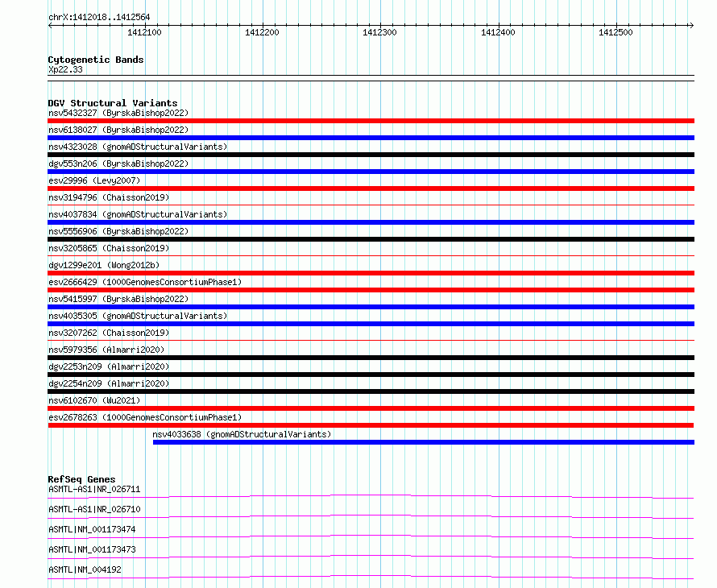Click ruler tick label 1412200
Viewport: 717px width, 588px height.
pos(262,32)
